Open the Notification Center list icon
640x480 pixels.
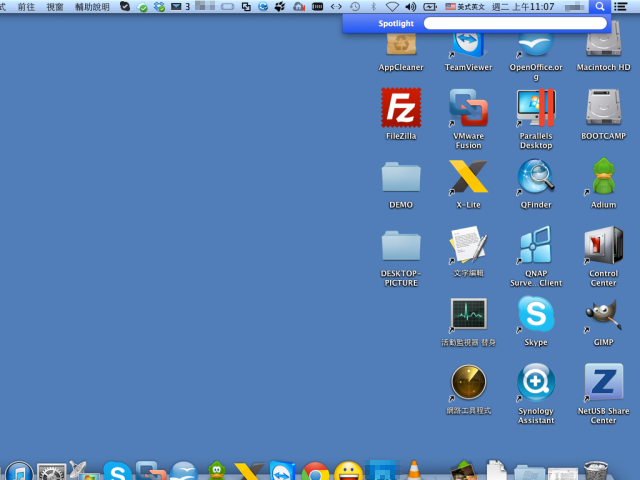tap(621, 7)
